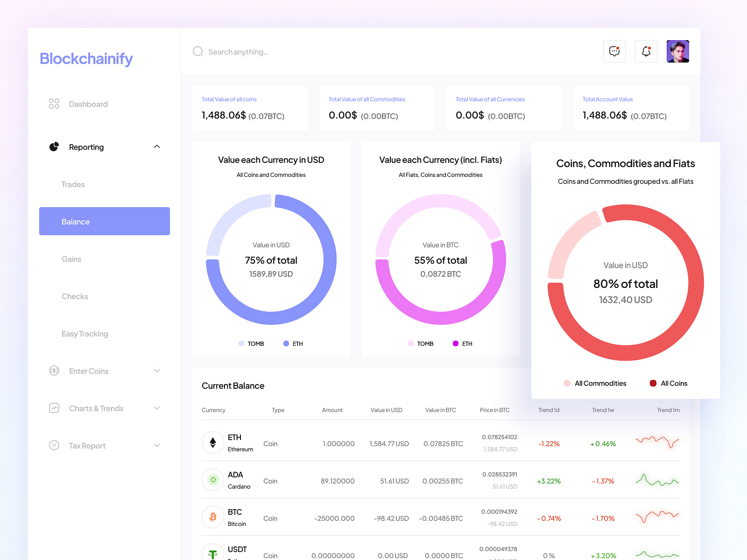Click the Charts & Trends graph icon

pyautogui.click(x=54, y=408)
